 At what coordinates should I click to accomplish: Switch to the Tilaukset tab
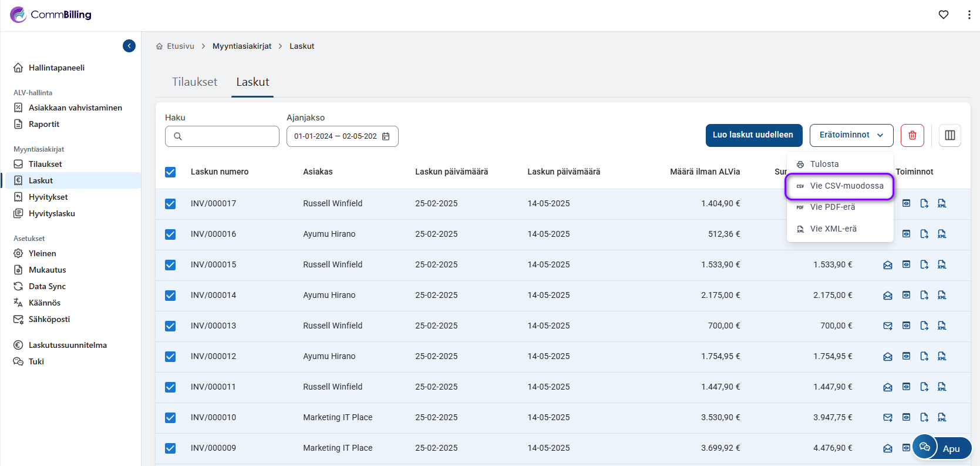pyautogui.click(x=194, y=82)
